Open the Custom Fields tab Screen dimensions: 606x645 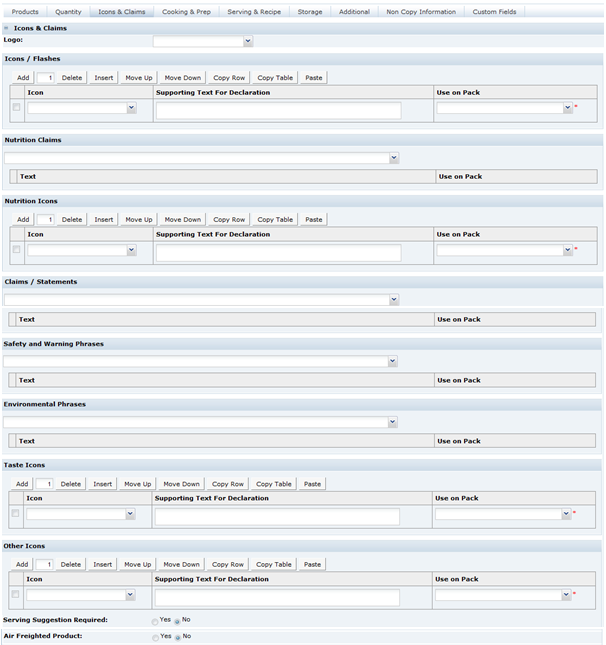494,12
